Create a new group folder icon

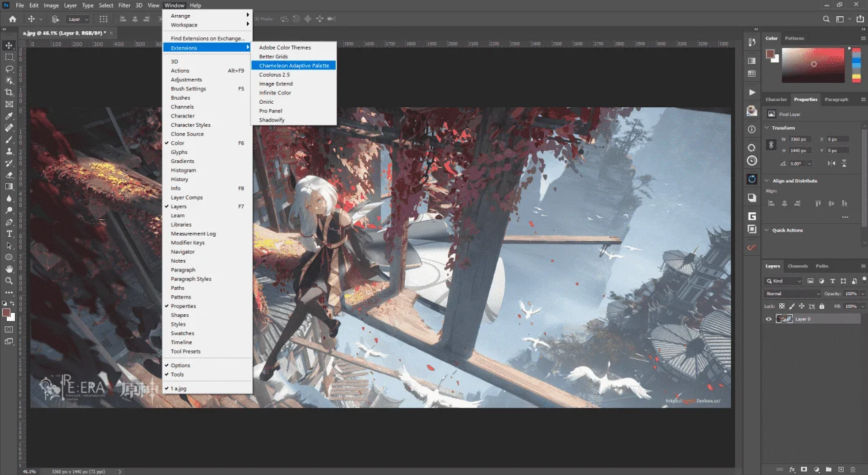pyautogui.click(x=828, y=469)
